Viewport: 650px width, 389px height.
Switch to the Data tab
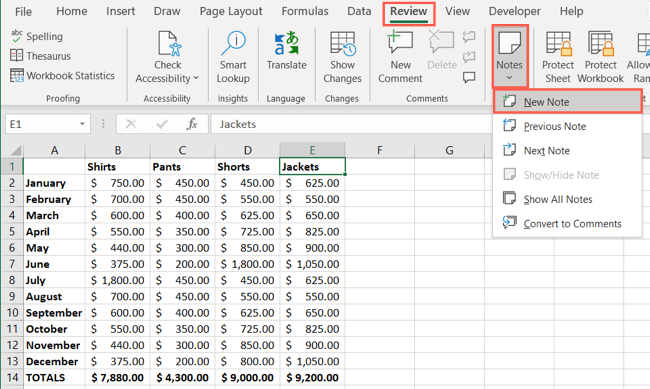359,11
